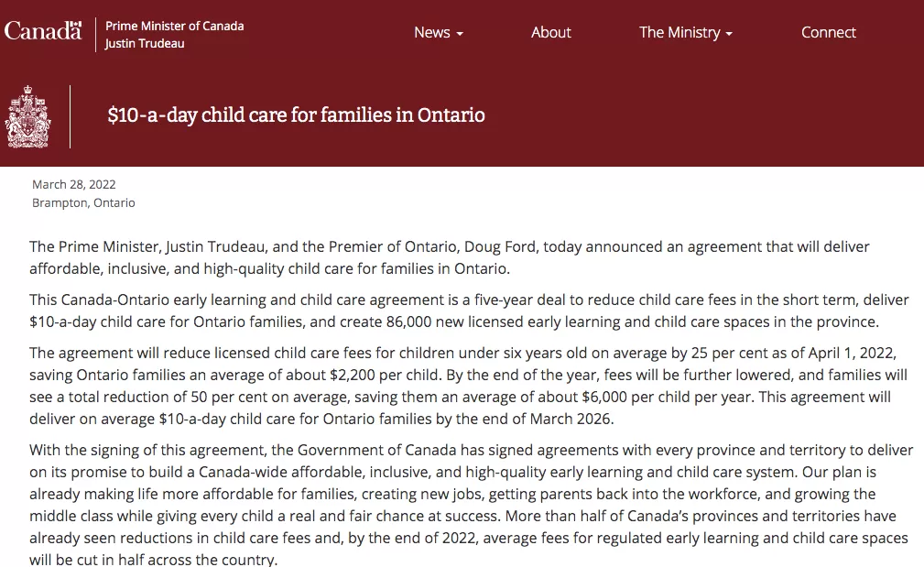Click the paragraph beginning The Prime Minister, Justin Trudeau
Viewport: 924px width, 567px height.
coord(450,257)
